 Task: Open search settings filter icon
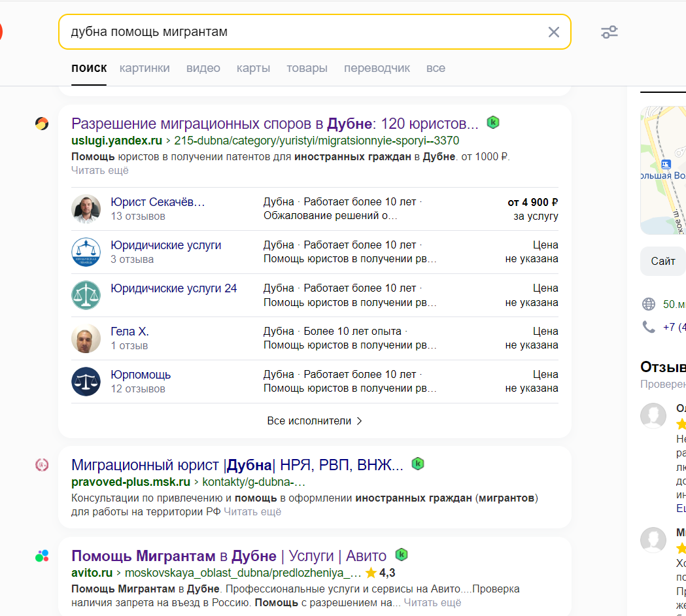[609, 32]
